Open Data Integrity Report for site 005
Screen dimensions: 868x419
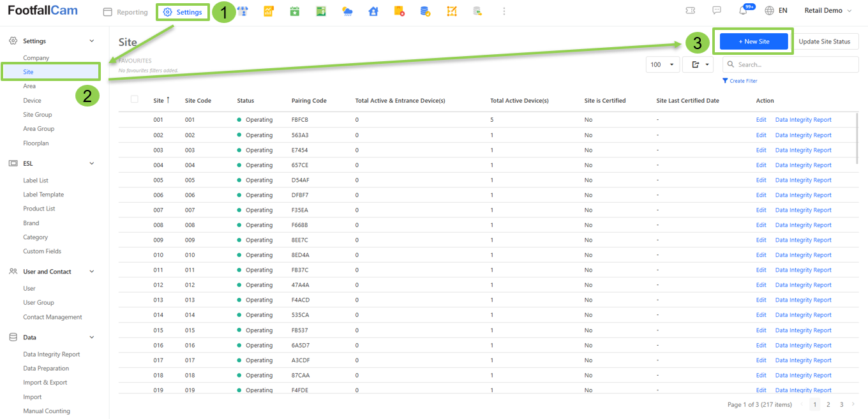click(803, 180)
